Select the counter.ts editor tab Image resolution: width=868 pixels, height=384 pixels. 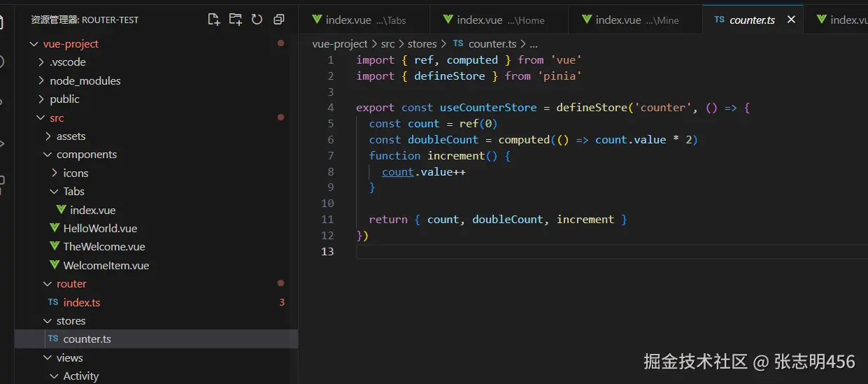753,20
